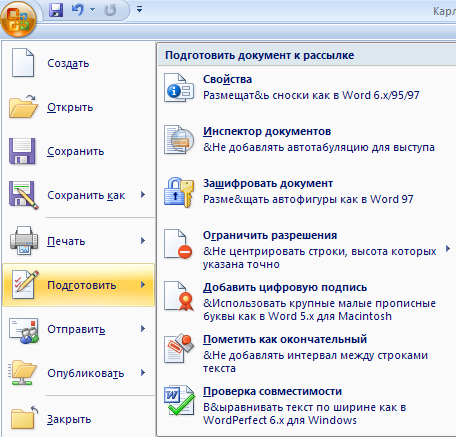Click the round Office button
The image size is (456, 437).
(18, 19)
